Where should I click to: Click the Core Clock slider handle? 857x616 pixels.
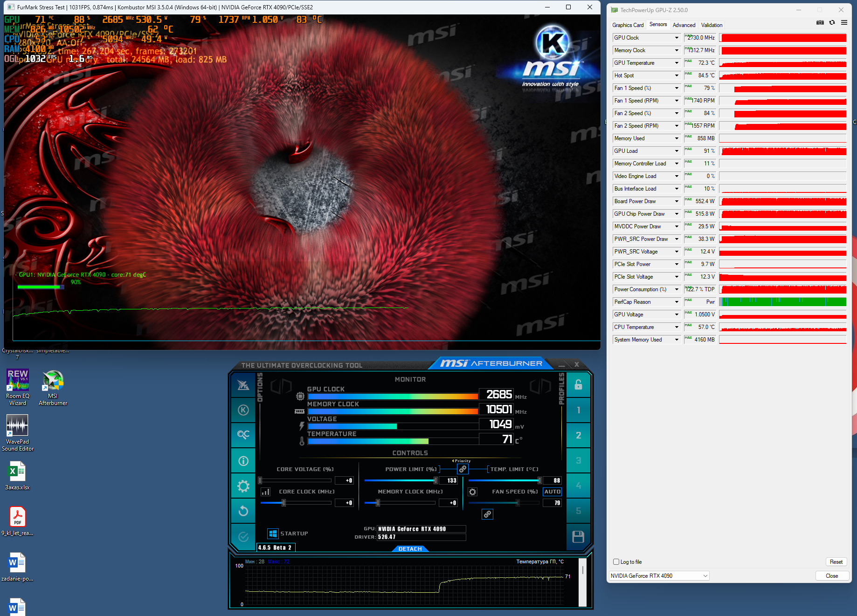(283, 503)
